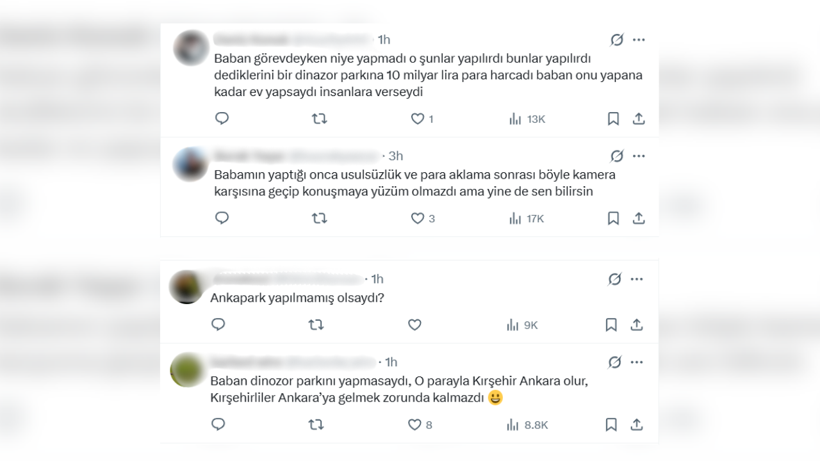820x461 pixels.
Task: Share the first tweet about dinazor parkı
Action: tap(639, 119)
